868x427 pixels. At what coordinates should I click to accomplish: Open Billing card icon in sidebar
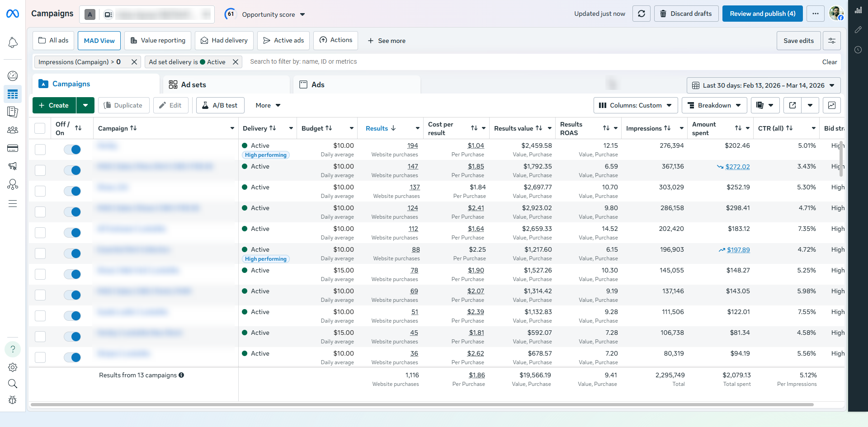click(x=13, y=148)
